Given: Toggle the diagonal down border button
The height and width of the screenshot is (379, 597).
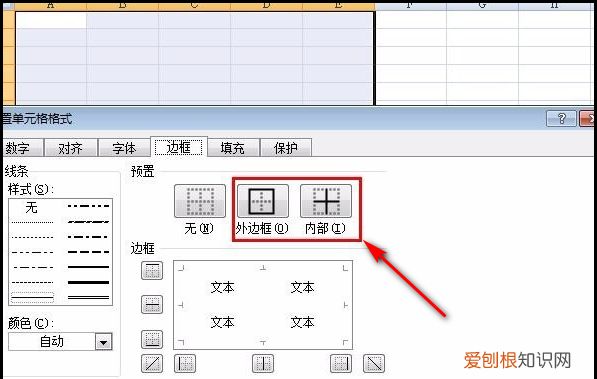Looking at the screenshot, I should 374,363.
